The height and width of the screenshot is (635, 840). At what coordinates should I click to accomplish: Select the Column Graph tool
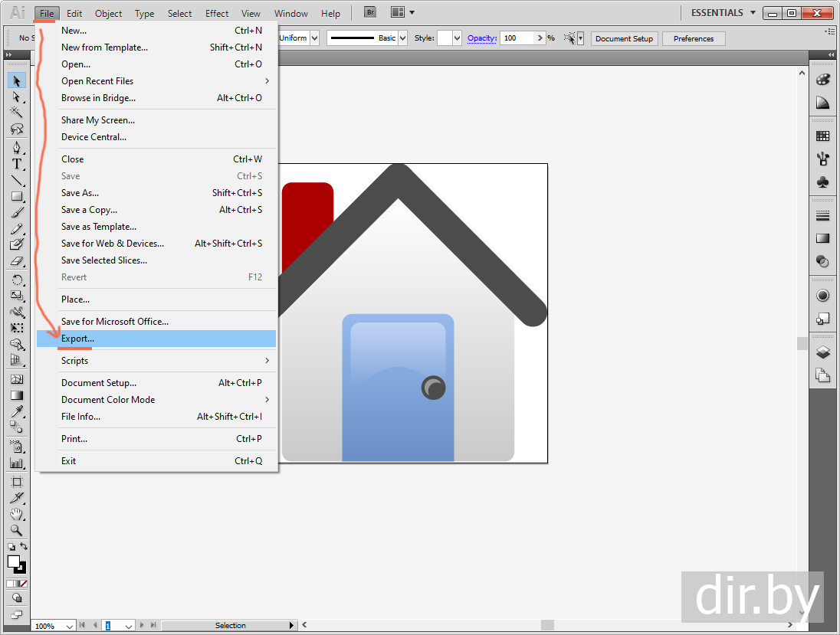tap(17, 463)
